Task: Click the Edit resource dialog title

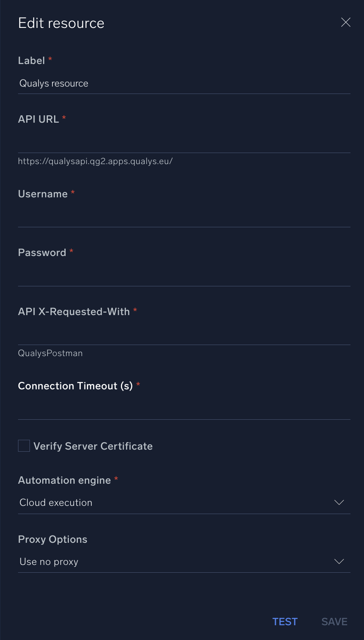Action: (x=61, y=23)
